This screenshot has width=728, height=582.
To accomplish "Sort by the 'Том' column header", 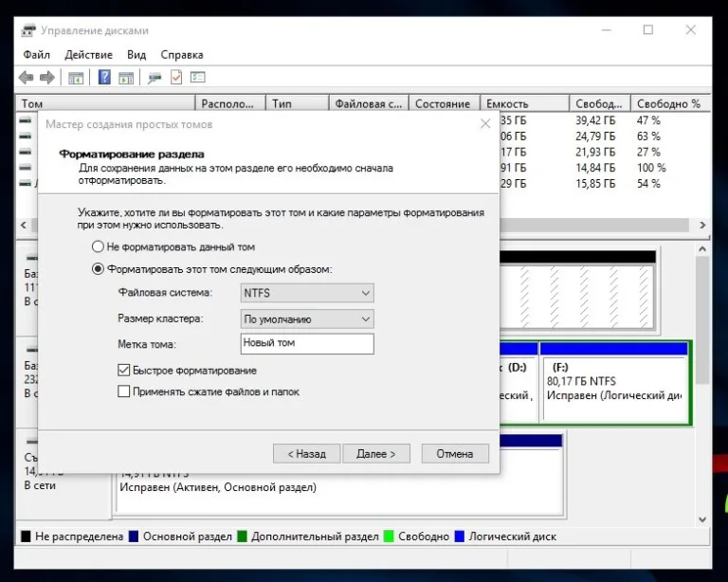I will (106, 103).
